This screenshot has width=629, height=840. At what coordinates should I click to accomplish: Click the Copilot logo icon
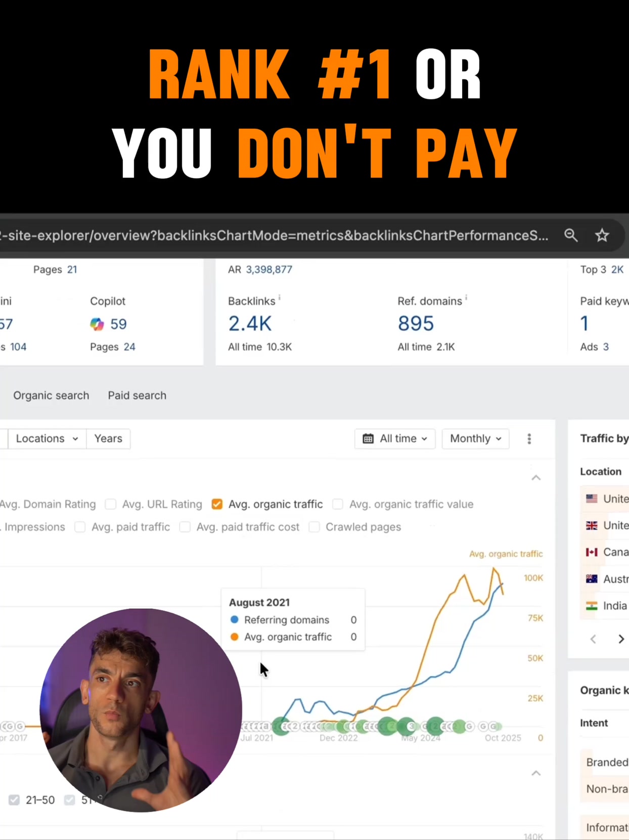pyautogui.click(x=97, y=324)
